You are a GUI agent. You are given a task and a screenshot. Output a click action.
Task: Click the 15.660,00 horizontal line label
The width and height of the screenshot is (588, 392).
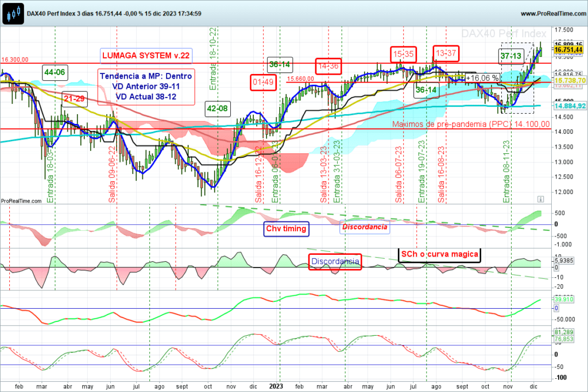(x=300, y=79)
